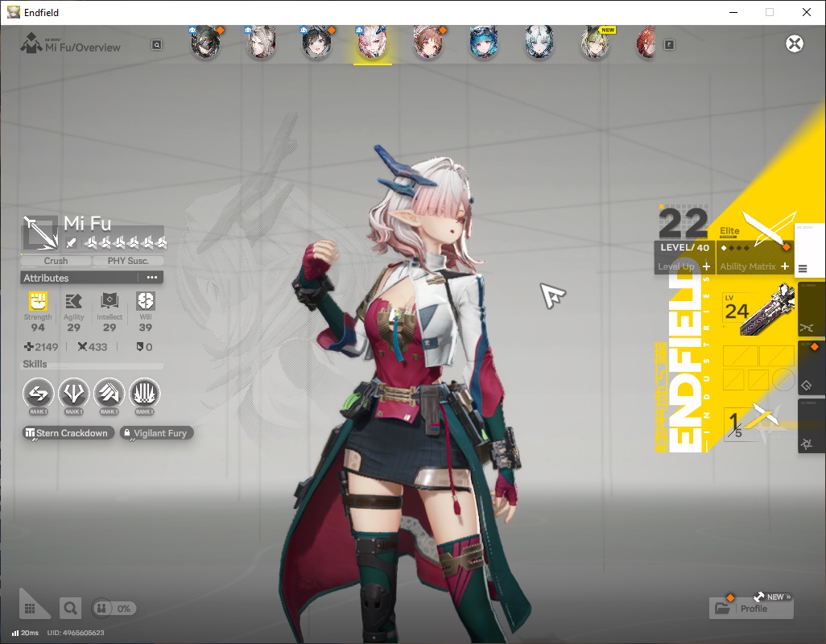Screen dimensions: 826x644
Task: Click the Elite crossed-swords emblem
Action: click(x=768, y=228)
